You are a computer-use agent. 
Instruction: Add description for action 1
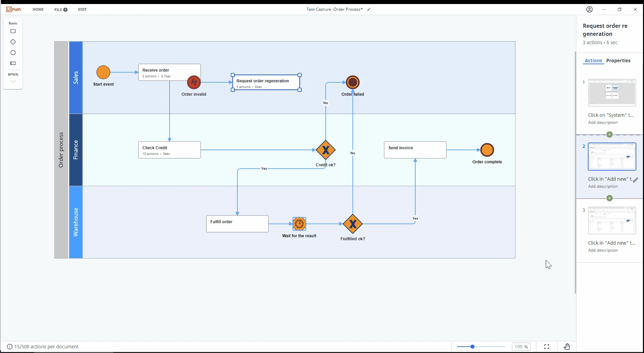(x=603, y=122)
